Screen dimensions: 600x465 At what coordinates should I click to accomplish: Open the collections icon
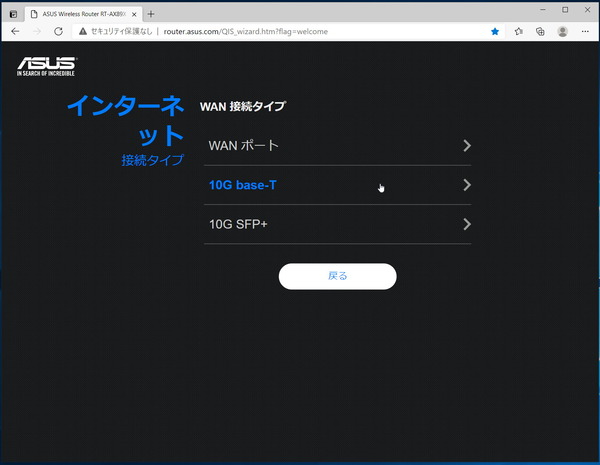tap(540, 32)
